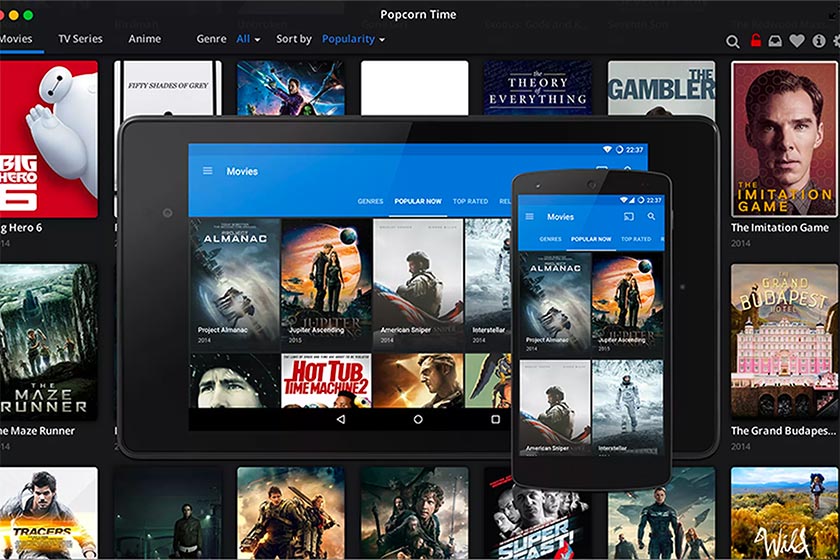Open the tablet's hamburger menu

click(x=207, y=171)
